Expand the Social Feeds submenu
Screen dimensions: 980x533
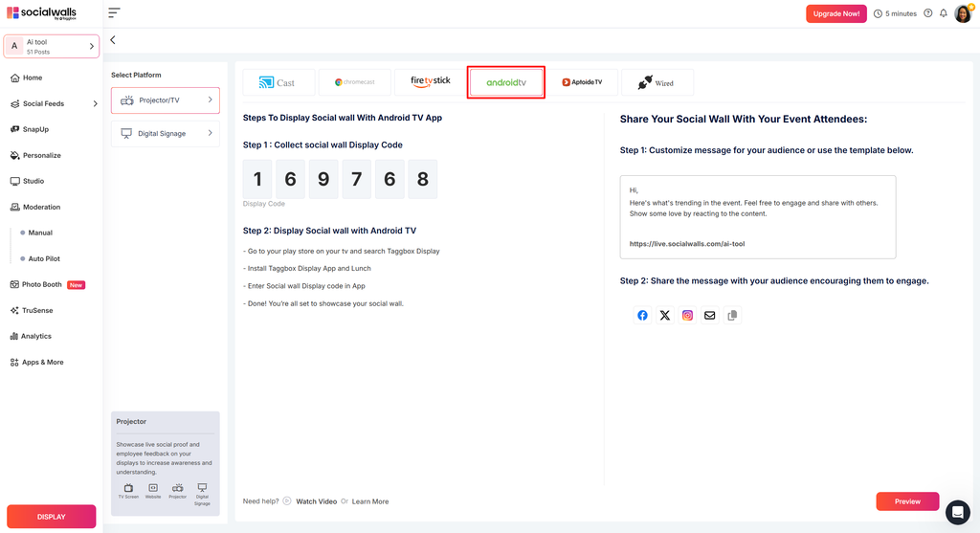pyautogui.click(x=95, y=103)
